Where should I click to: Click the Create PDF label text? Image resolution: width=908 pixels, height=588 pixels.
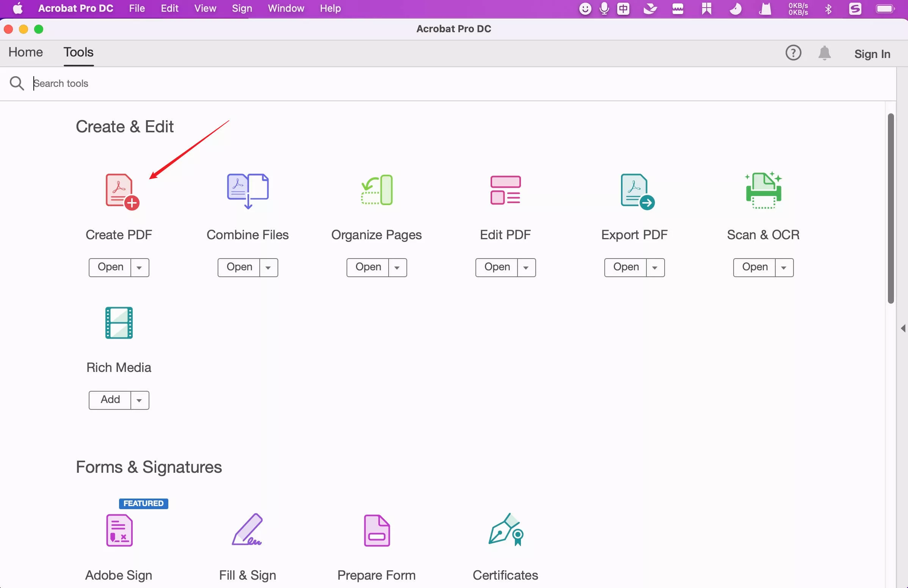(119, 235)
